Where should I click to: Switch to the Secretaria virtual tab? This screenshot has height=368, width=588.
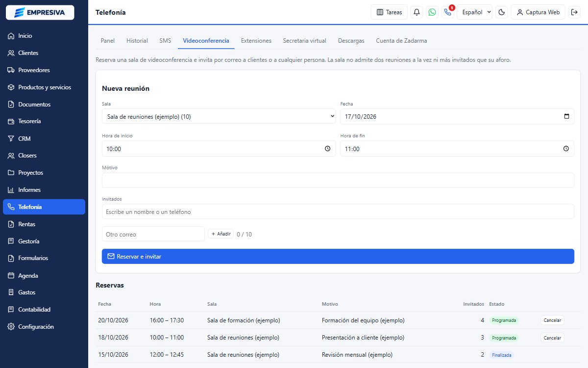(305, 41)
